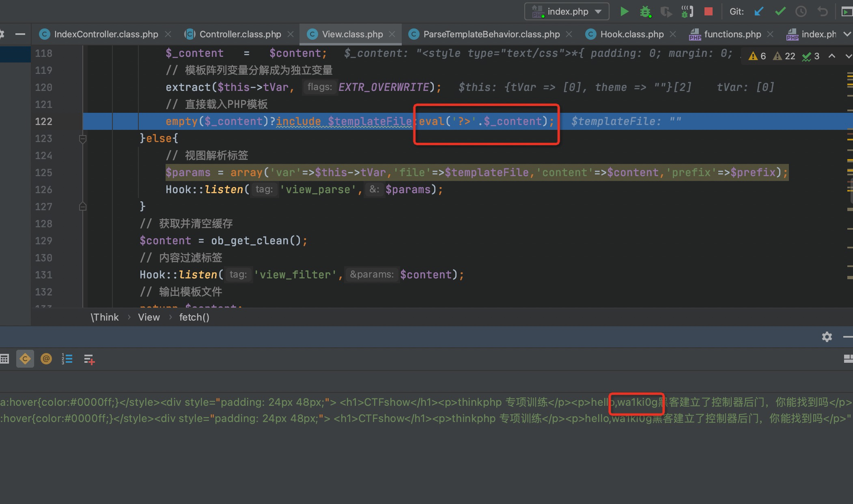Toggle the orange class filter icon
This screenshot has height=504, width=853.
click(25, 359)
